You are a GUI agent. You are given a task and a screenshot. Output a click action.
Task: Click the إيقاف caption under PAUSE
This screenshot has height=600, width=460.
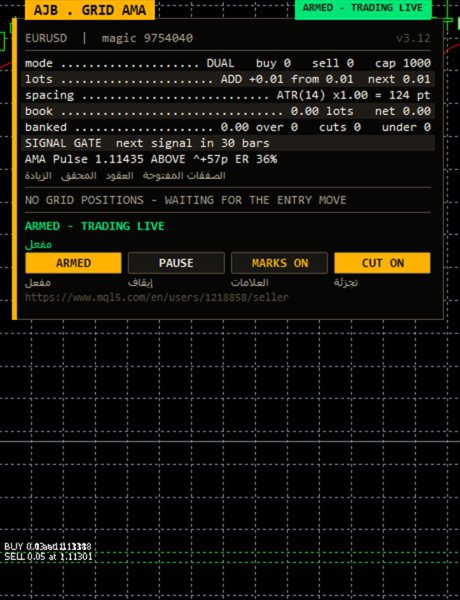140,283
